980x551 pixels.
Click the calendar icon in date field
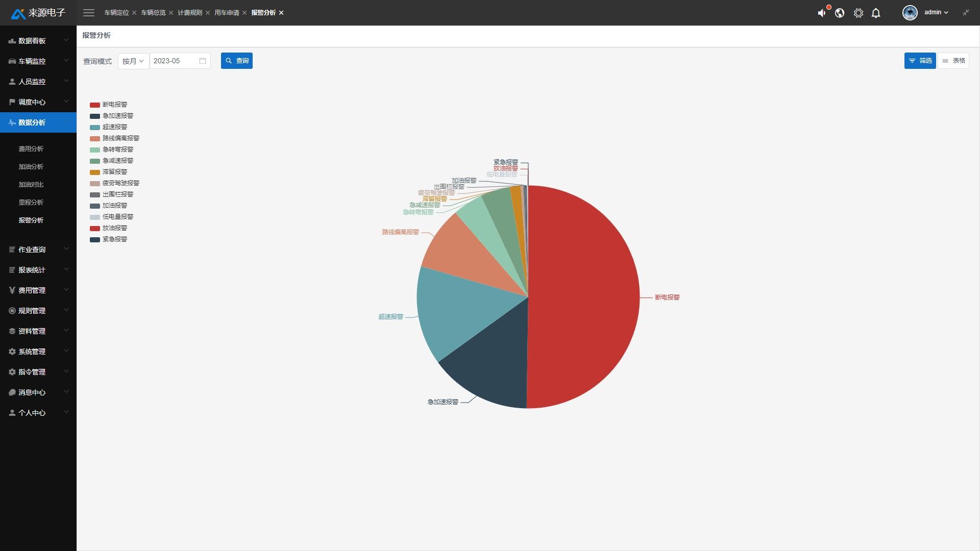pyautogui.click(x=203, y=61)
